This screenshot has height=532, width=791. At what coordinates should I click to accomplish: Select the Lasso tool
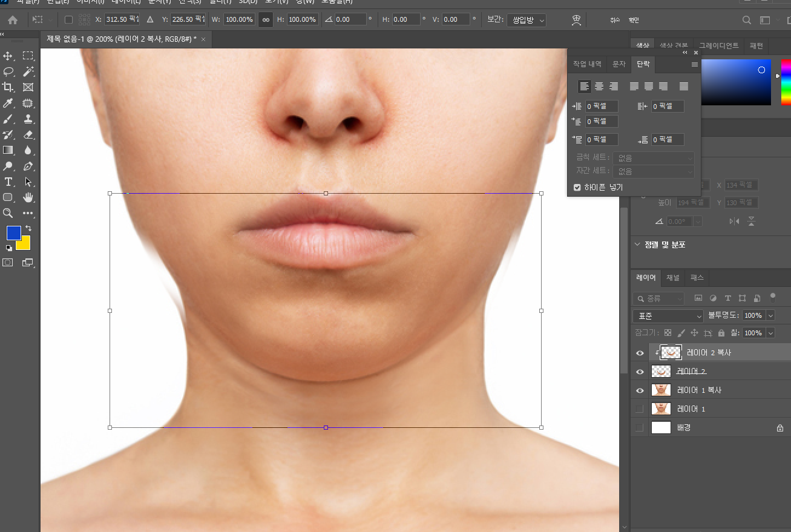point(8,71)
